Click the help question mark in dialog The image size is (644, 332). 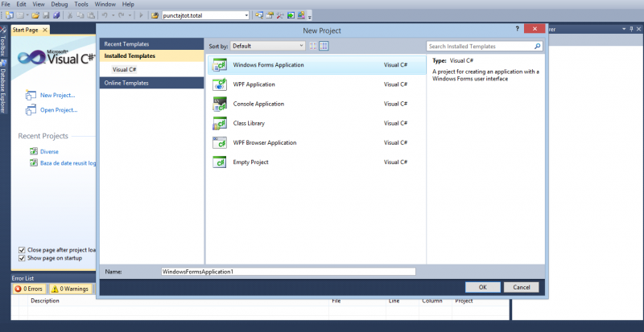(517, 29)
